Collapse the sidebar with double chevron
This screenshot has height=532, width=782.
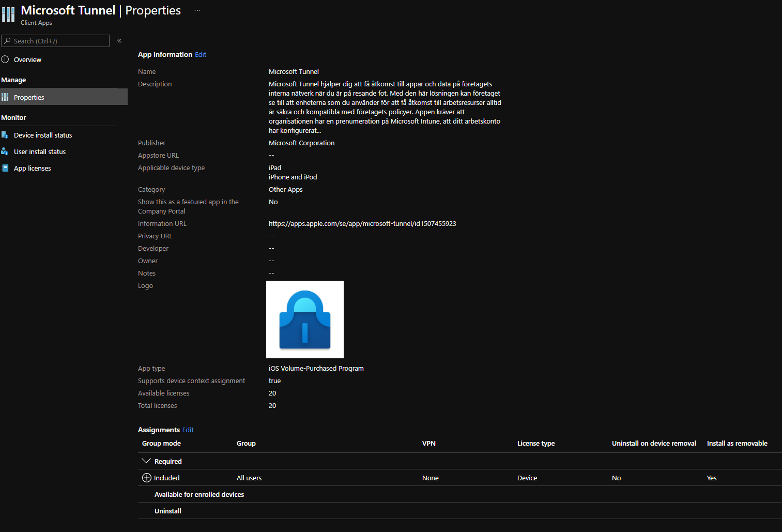119,41
